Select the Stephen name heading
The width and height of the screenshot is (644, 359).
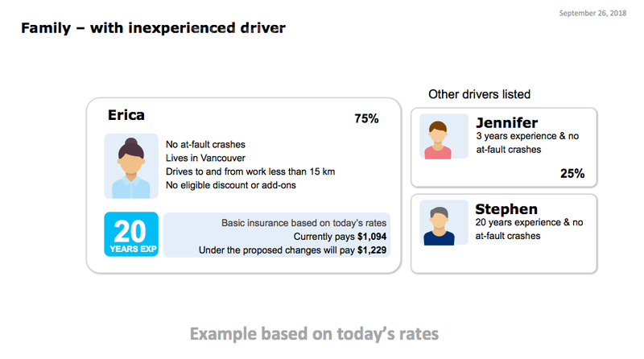[506, 209]
